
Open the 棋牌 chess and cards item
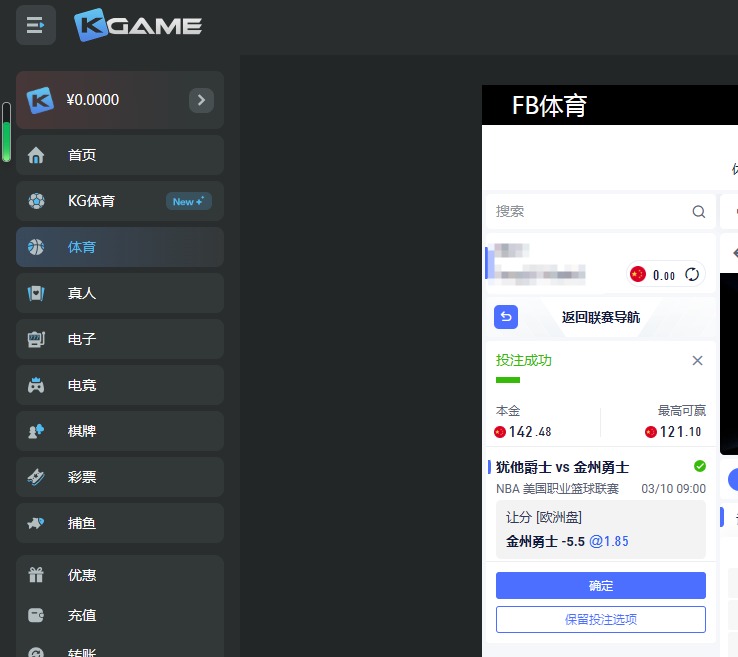(x=120, y=431)
